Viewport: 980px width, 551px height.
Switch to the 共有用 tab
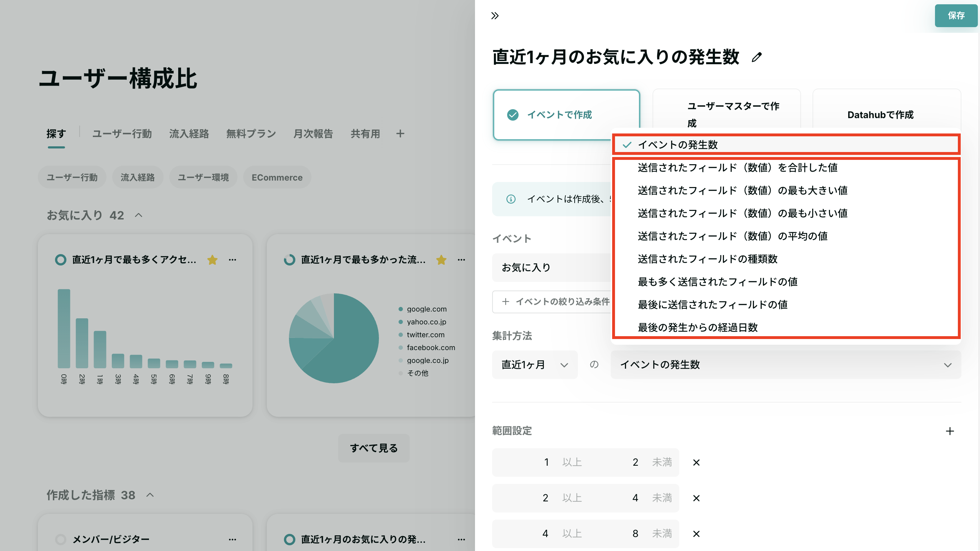point(365,134)
